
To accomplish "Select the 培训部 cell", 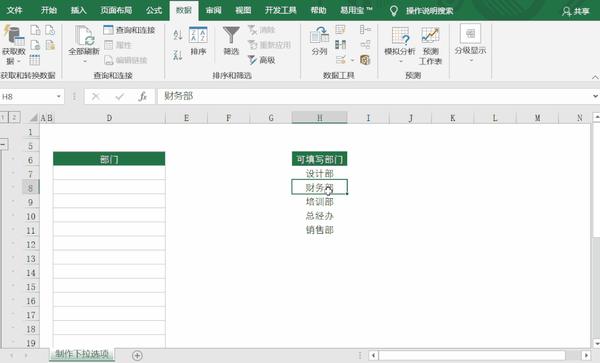I will [x=320, y=202].
